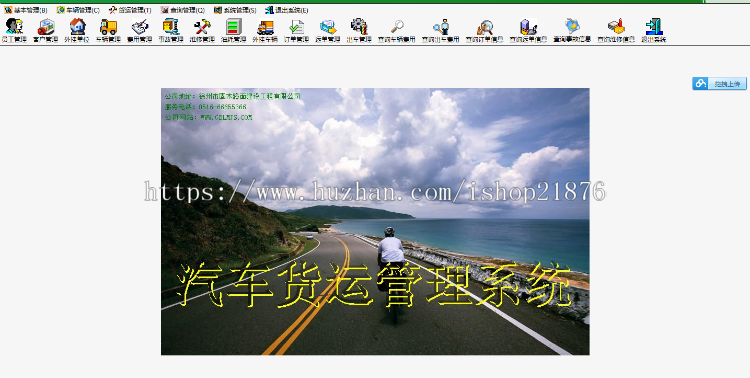Open the 查询管理(Q) menu

(182, 10)
